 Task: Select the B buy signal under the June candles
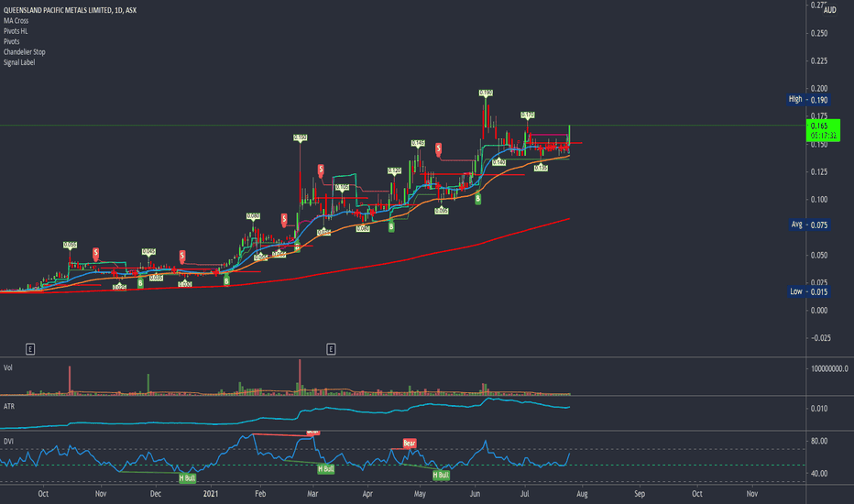pyautogui.click(x=477, y=199)
